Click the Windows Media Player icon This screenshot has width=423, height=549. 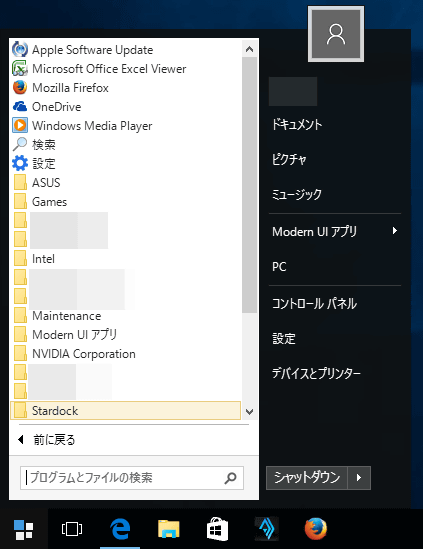(x=20, y=125)
